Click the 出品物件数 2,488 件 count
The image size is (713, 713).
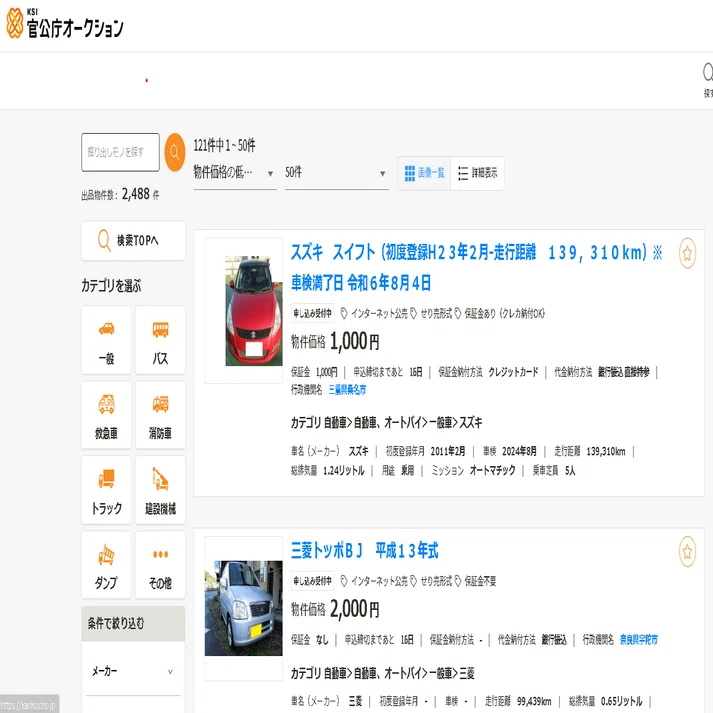[121, 195]
